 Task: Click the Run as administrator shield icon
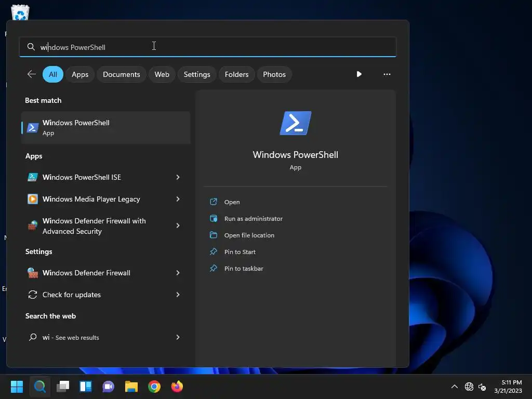pyautogui.click(x=214, y=218)
